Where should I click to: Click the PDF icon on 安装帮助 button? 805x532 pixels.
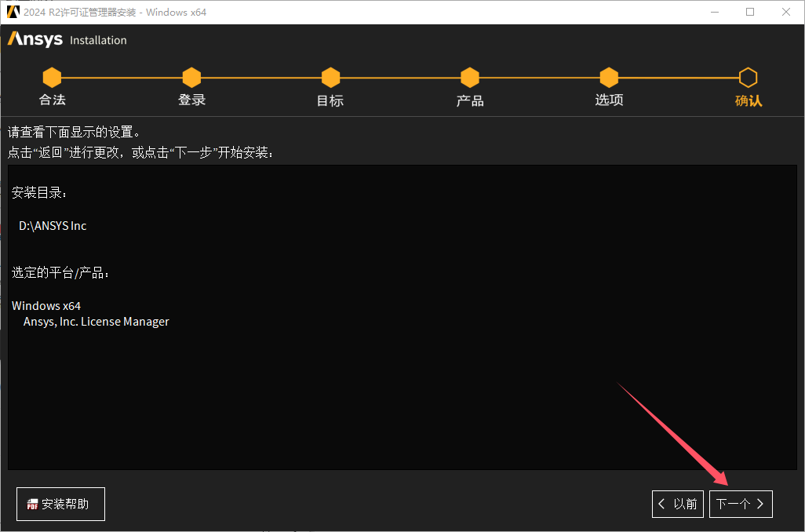click(32, 504)
